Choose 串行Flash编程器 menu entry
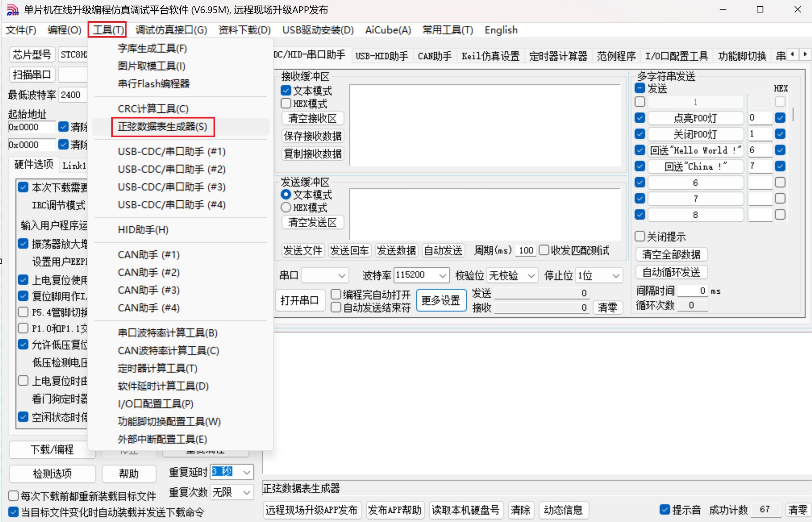The image size is (812, 522). (x=154, y=84)
